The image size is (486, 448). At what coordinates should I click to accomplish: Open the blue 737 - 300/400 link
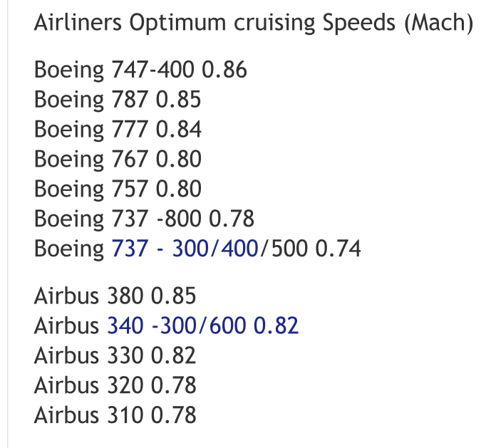click(185, 249)
